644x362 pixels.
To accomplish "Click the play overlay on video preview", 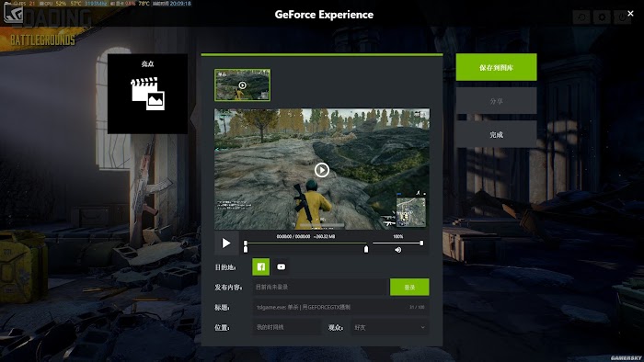I will pos(322,170).
